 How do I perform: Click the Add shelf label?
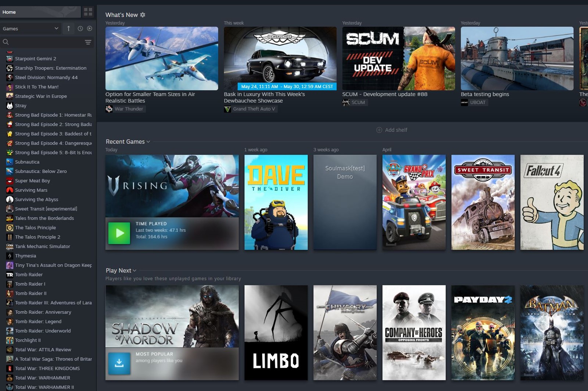coord(396,130)
